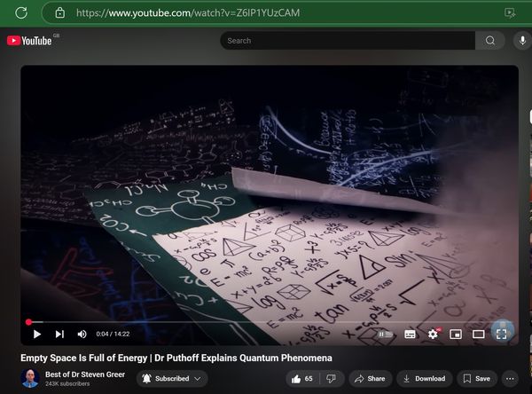Like the video with the thumbs up
This screenshot has height=394, width=532.
click(302, 379)
